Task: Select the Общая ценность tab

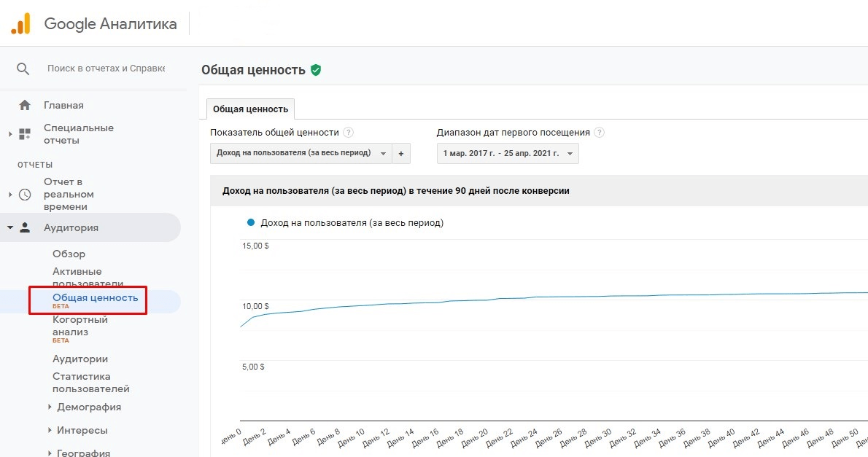Action: click(250, 109)
